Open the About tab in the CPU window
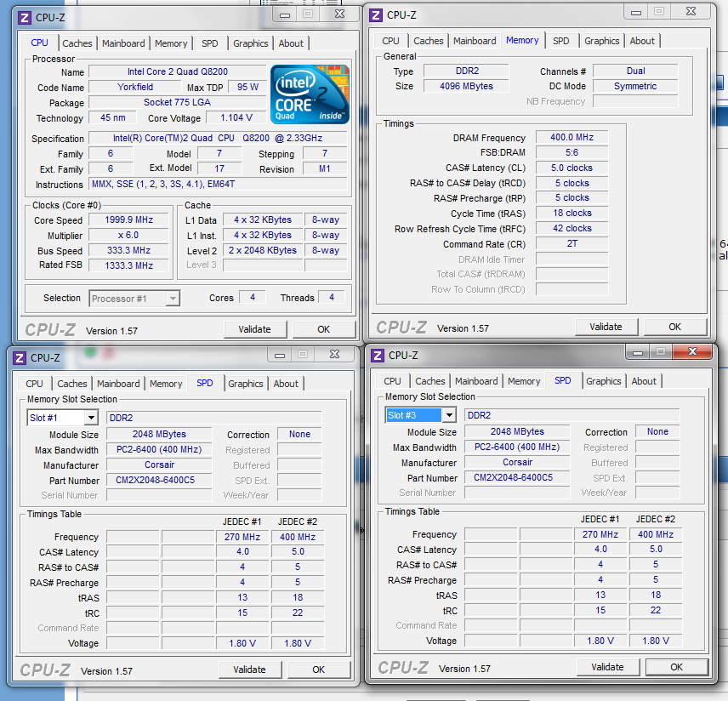Screen dimensions: 728x701 pyautogui.click(x=291, y=43)
